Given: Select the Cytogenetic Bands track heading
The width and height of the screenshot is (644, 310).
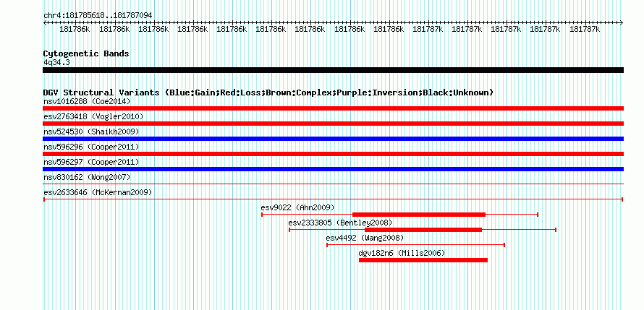Looking at the screenshot, I should (86, 53).
